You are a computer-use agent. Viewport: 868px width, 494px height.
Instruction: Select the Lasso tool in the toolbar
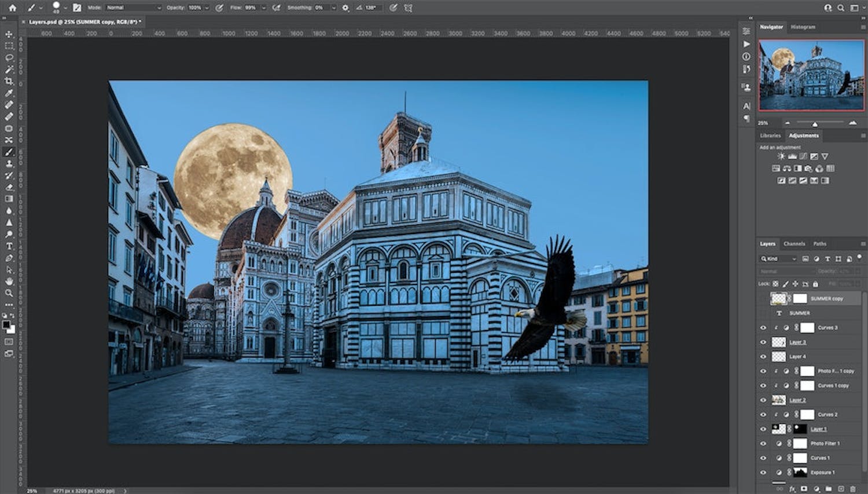(x=9, y=57)
